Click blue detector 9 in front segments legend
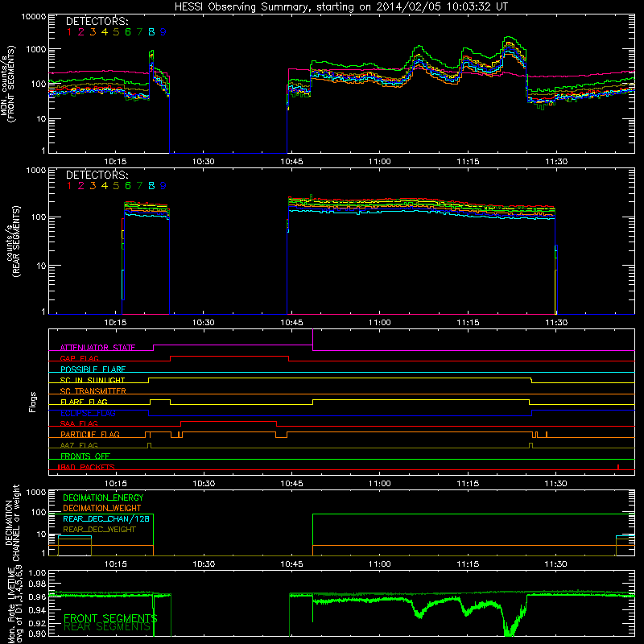The height and width of the screenshot is (644, 644). point(163,32)
